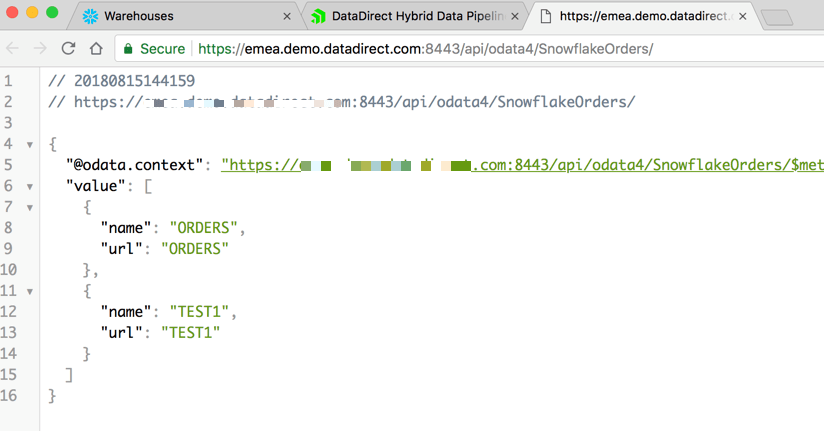Image resolution: width=824 pixels, height=431 pixels.
Task: Collapse the "value" array on line 6
Action: (x=30, y=187)
